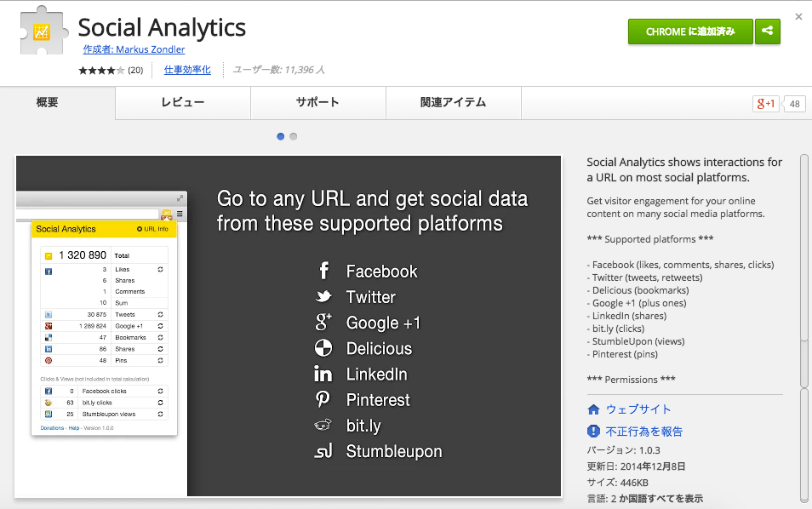The height and width of the screenshot is (509, 812).
Task: Select the first blue carousel dot
Action: point(281,137)
